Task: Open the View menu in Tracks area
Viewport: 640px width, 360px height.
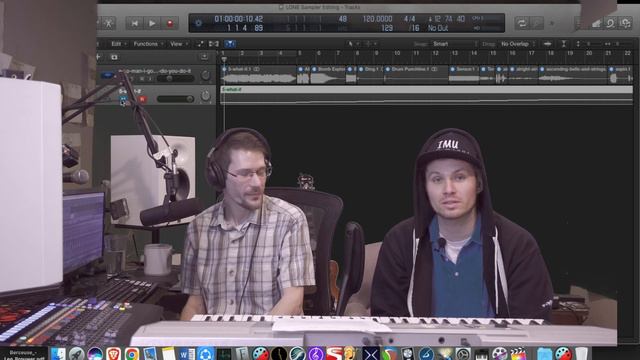Action: pos(179,44)
